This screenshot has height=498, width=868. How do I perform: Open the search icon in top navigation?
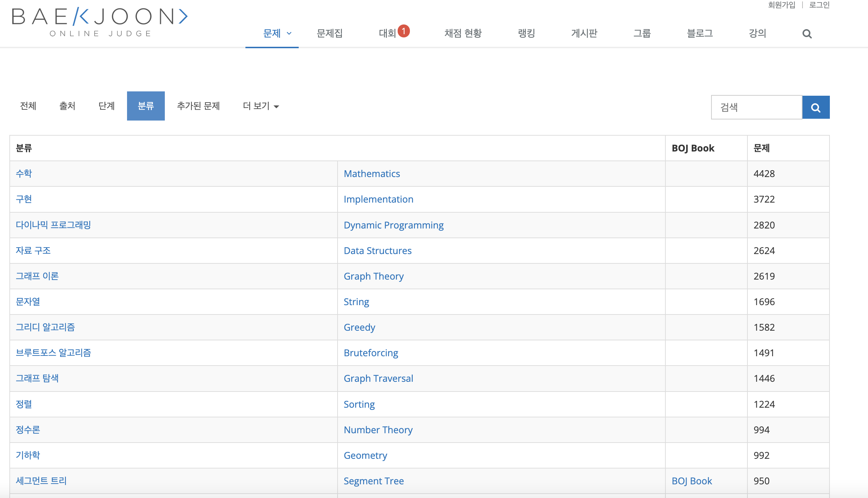pos(807,34)
